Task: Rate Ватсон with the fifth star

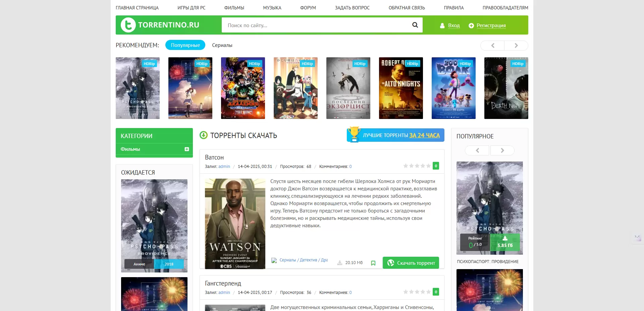Action: [x=428, y=166]
